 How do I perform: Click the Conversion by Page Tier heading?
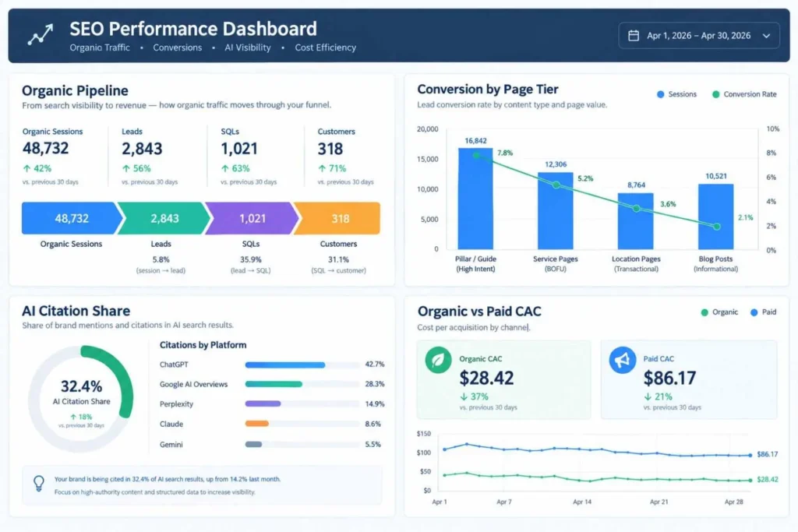pyautogui.click(x=488, y=90)
